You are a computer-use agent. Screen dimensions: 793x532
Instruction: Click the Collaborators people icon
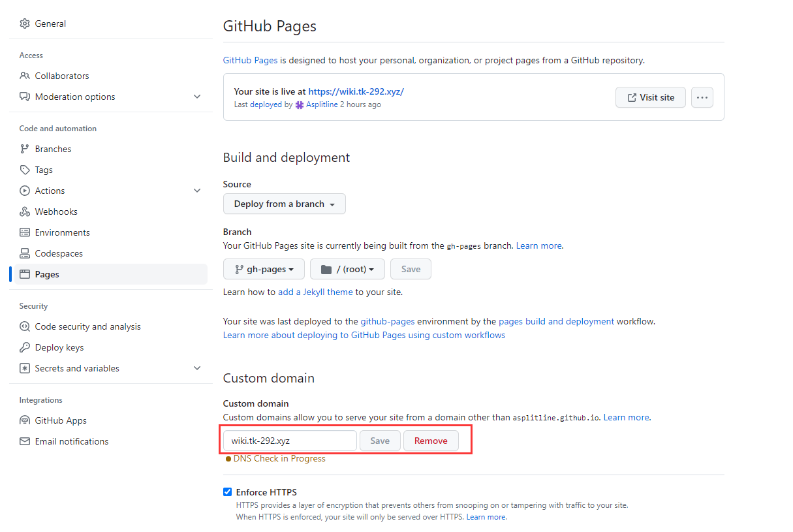[25, 76]
